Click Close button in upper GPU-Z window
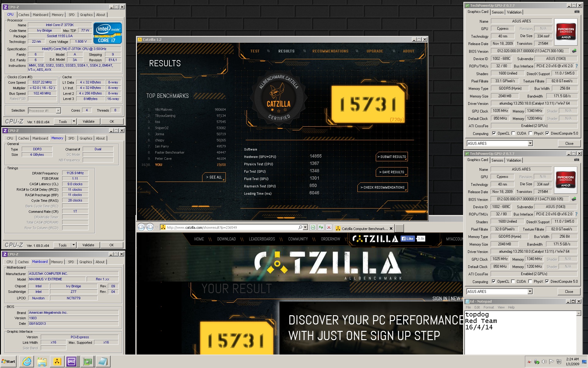 [569, 143]
